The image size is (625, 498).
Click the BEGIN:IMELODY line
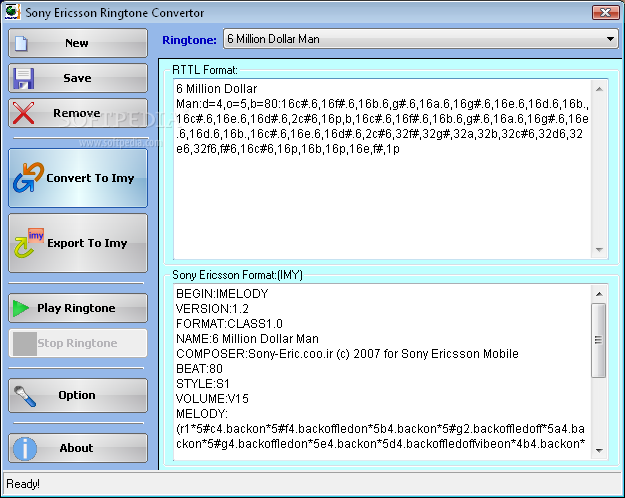coord(222,294)
